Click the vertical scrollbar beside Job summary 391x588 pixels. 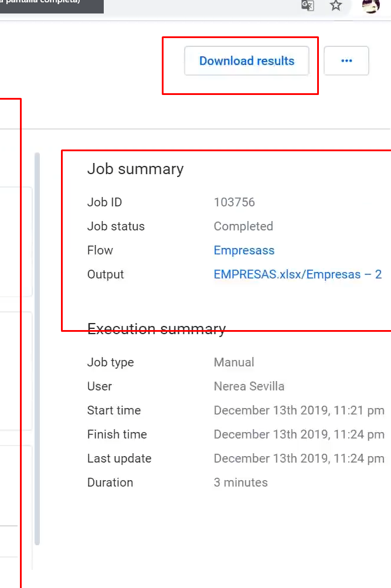tap(37, 349)
